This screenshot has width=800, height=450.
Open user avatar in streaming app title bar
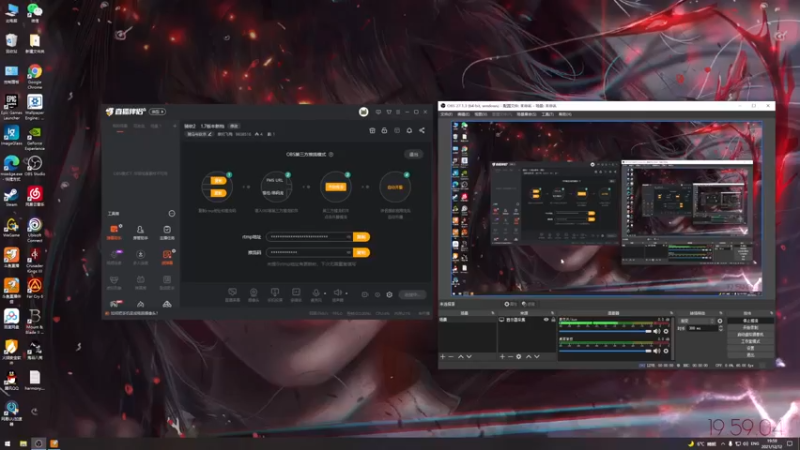tap(363, 112)
